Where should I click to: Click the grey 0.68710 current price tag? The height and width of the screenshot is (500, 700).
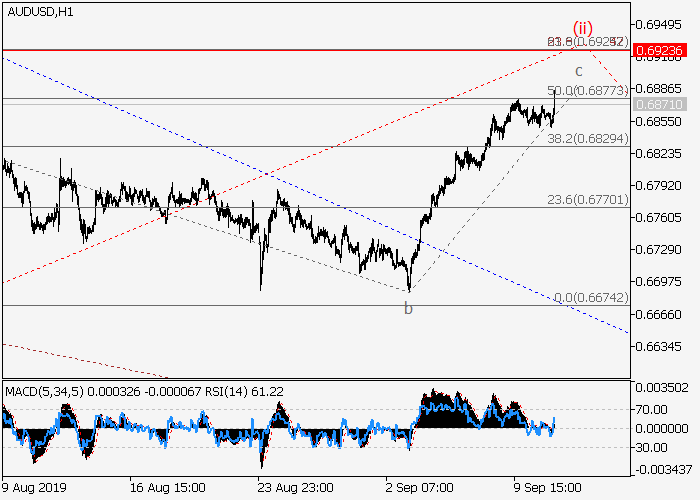point(663,104)
